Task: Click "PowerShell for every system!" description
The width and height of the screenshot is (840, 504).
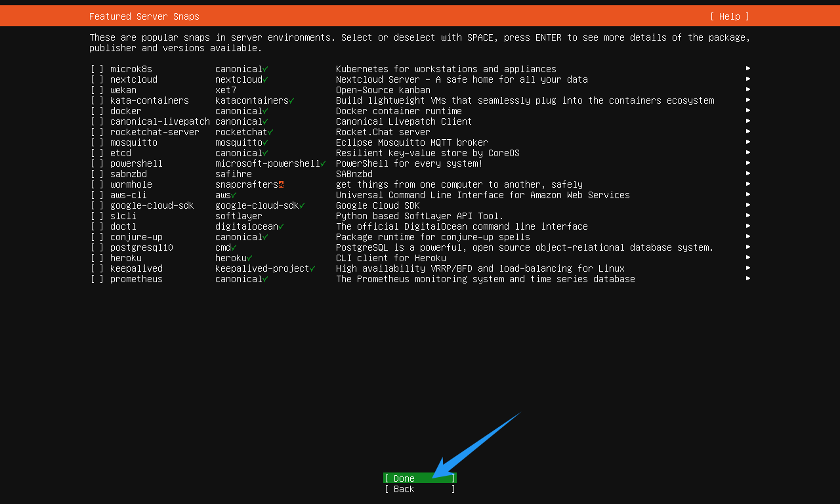Action: point(409,163)
